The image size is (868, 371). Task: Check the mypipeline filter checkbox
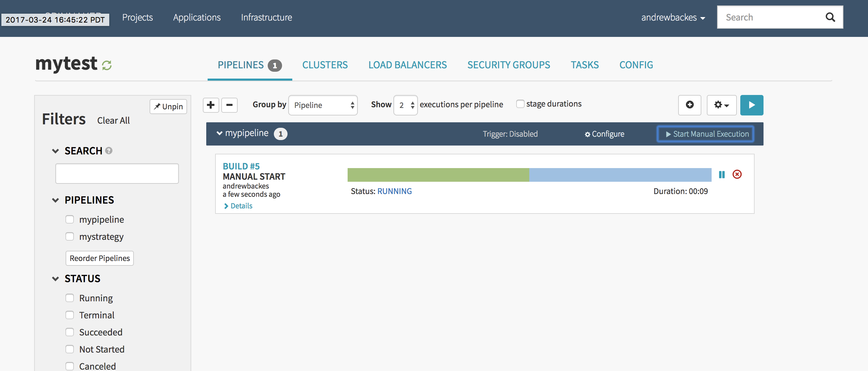[70, 219]
